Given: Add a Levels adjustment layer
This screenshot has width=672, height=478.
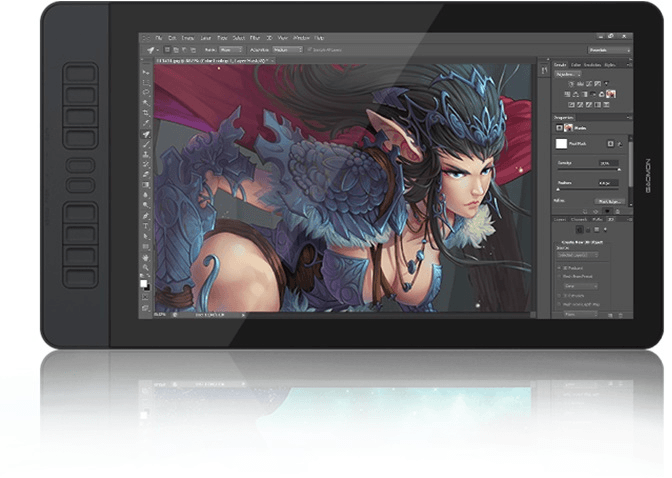Looking at the screenshot, I should click(x=580, y=84).
